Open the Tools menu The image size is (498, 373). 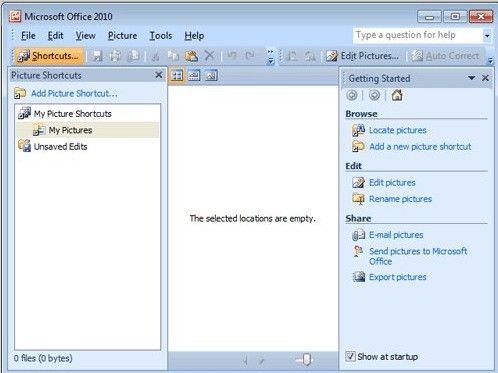161,36
